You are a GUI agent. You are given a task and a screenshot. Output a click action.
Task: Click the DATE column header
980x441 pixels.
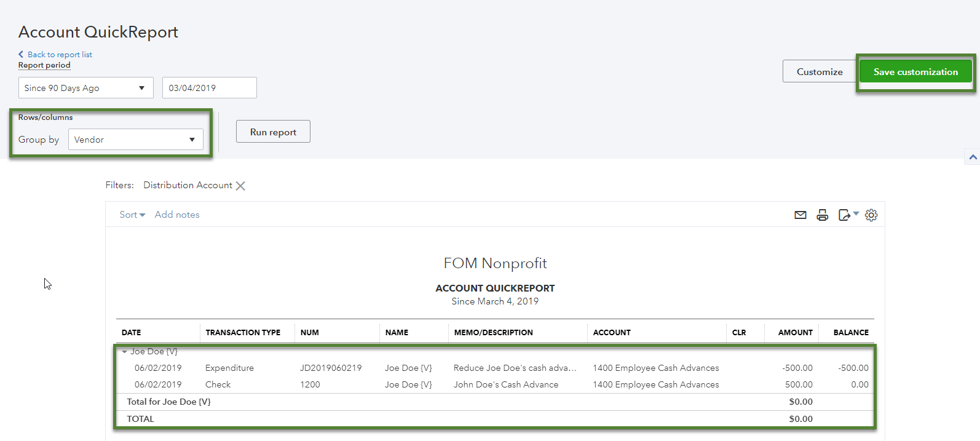(131, 333)
